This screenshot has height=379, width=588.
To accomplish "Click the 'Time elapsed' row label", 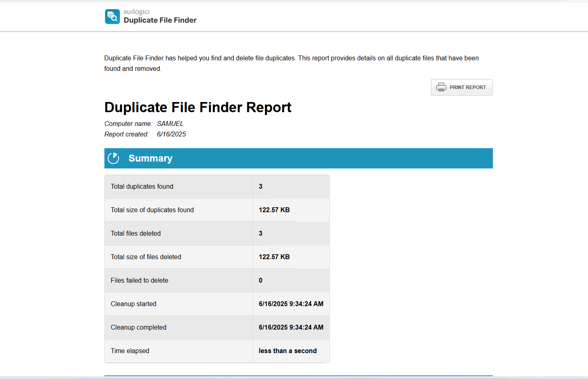I will pos(130,351).
